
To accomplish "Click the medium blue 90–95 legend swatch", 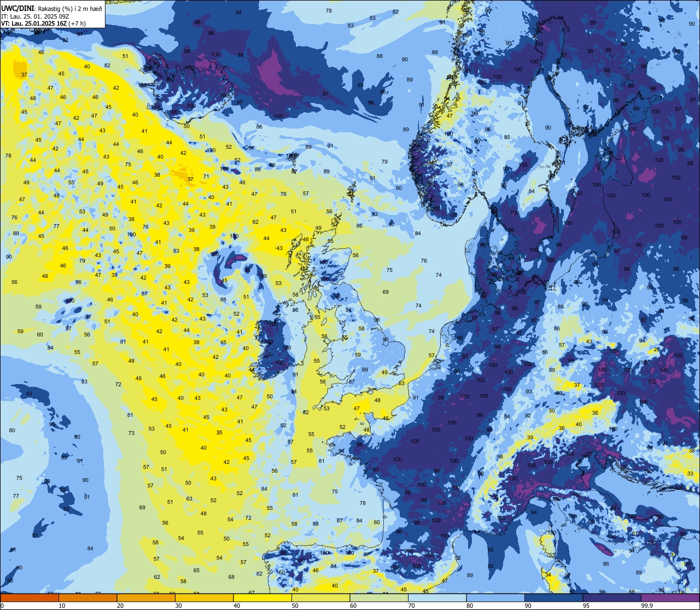I will click(x=553, y=598).
